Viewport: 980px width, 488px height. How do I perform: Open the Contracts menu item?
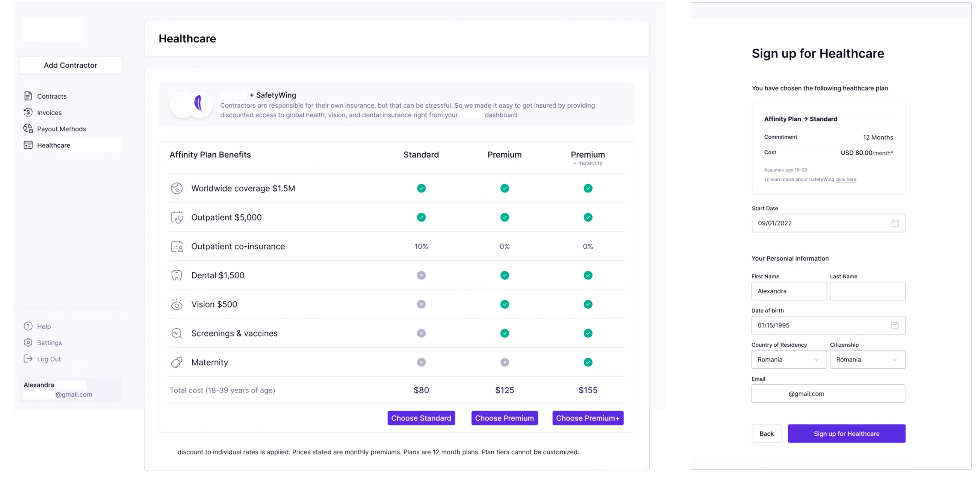[71, 96]
